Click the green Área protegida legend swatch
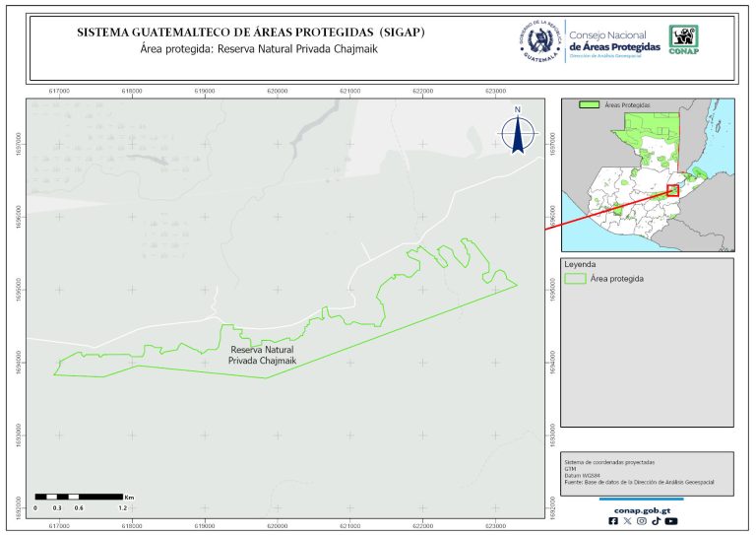The height and width of the screenshot is (535, 756). click(x=576, y=280)
